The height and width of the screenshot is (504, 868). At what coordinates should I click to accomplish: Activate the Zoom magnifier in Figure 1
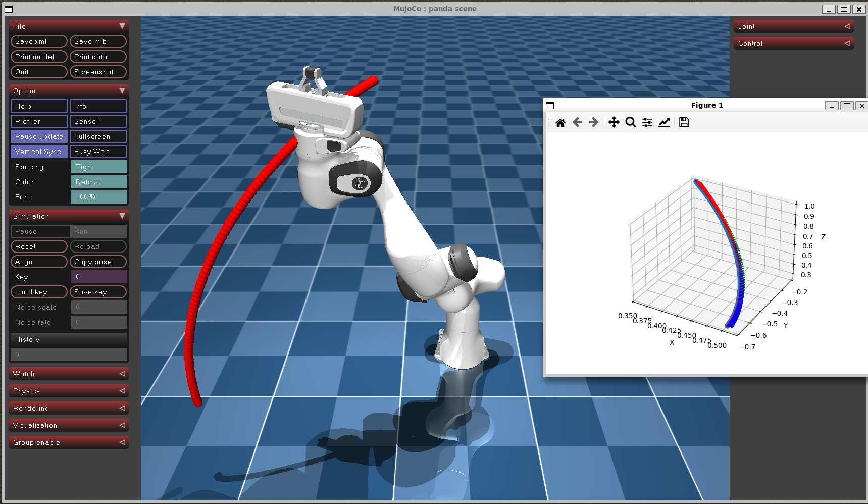pyautogui.click(x=630, y=122)
